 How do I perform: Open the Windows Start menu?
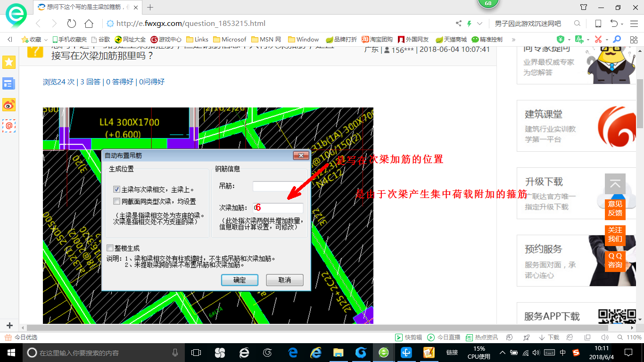click(11, 353)
